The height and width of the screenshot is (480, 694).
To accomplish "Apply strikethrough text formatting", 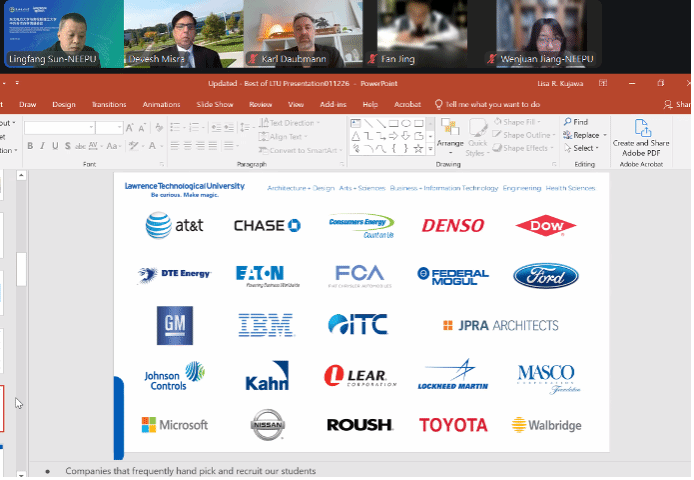I will click(78, 146).
